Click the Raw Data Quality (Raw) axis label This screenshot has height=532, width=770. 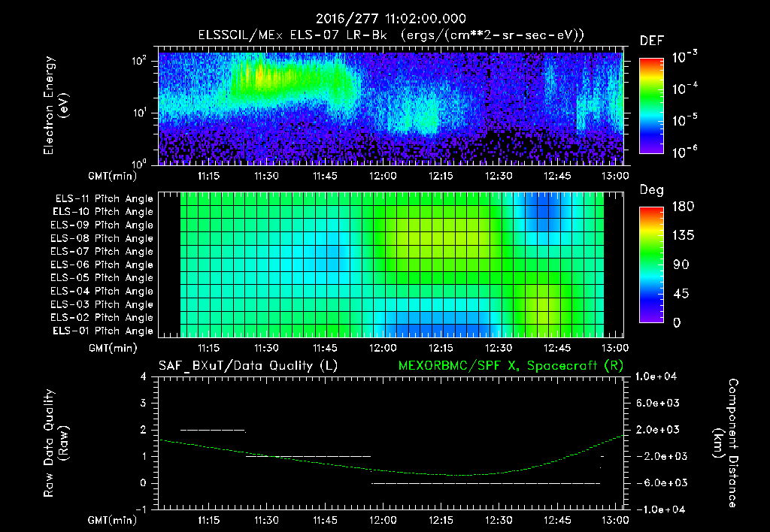click(x=56, y=443)
